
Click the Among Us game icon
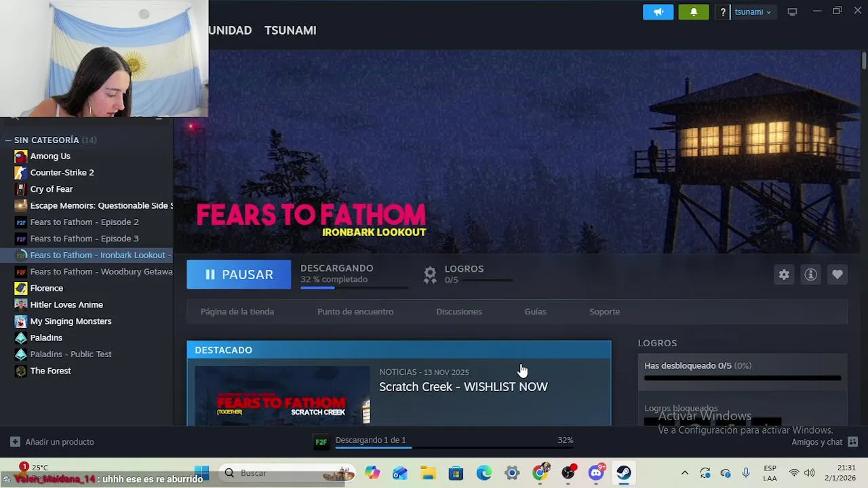tap(21, 156)
